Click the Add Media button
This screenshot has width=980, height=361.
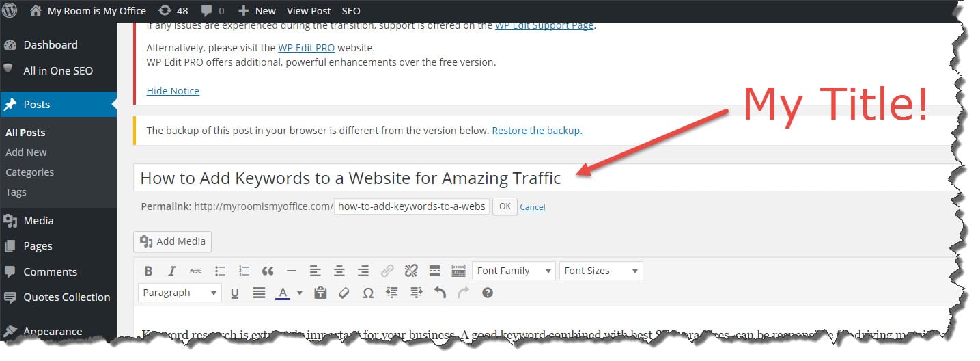coord(173,241)
